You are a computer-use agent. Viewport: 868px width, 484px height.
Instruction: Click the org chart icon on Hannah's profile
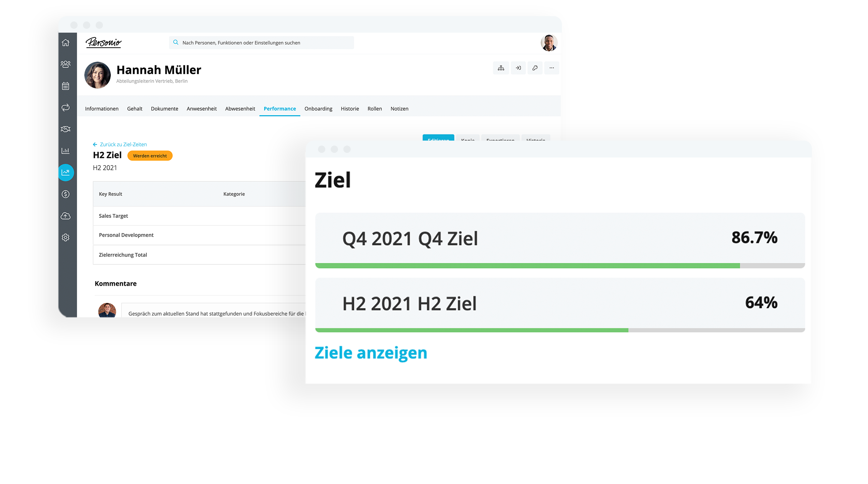click(x=501, y=68)
